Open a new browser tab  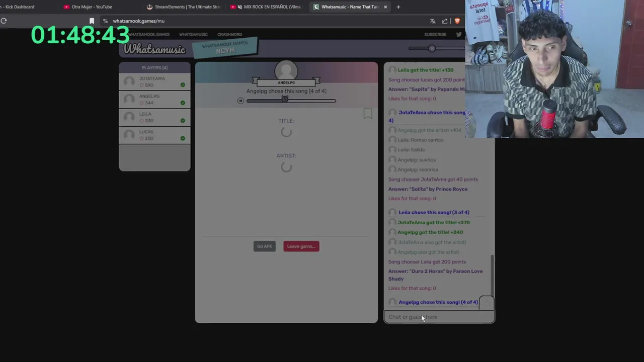click(398, 7)
